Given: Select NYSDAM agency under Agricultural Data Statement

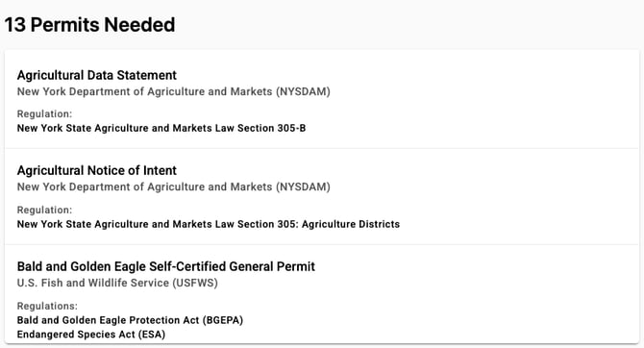Looking at the screenshot, I should 173,91.
